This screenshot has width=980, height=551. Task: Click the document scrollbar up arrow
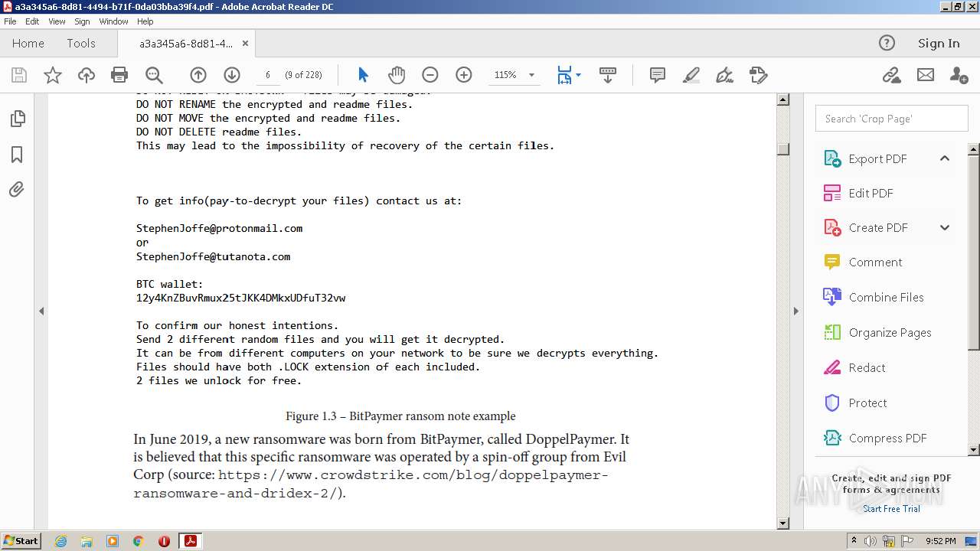tap(782, 99)
